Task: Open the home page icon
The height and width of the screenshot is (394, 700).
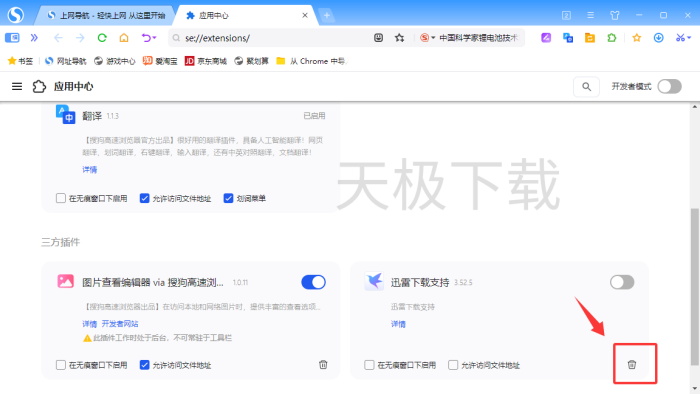Action: click(124, 38)
